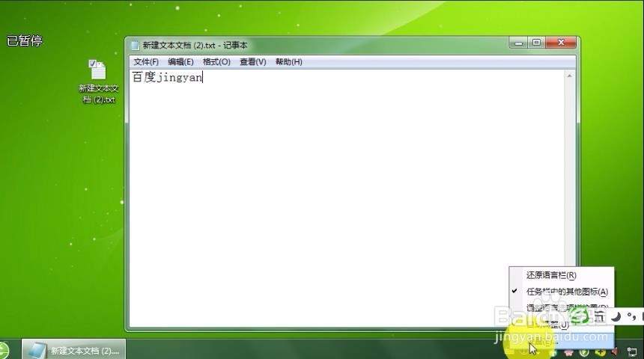The image size is (644, 359).
Task: Open the 格式(O) menu
Action: tap(216, 62)
